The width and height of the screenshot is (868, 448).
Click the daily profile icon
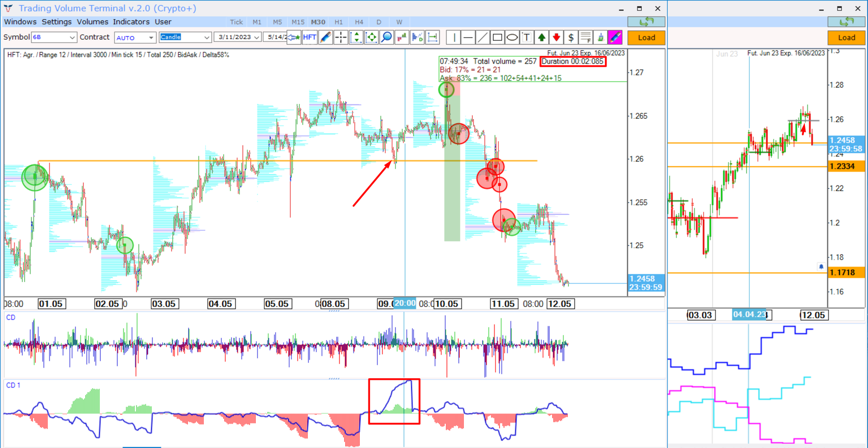(417, 37)
